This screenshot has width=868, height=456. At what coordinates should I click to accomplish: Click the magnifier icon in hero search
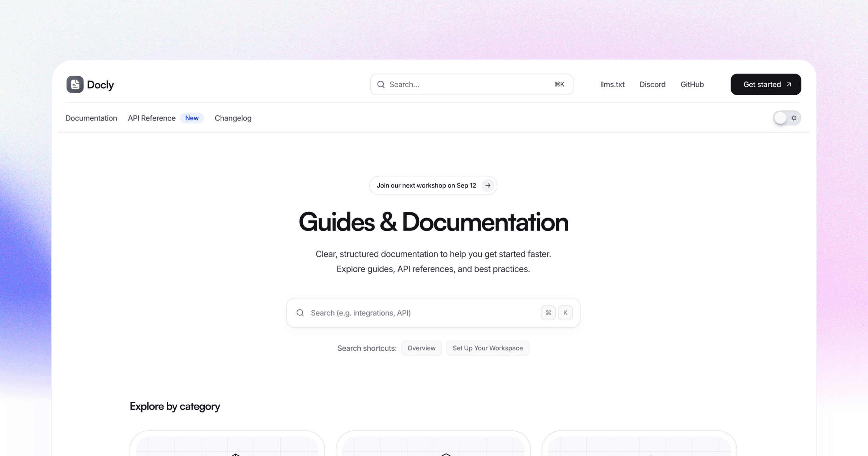300,313
